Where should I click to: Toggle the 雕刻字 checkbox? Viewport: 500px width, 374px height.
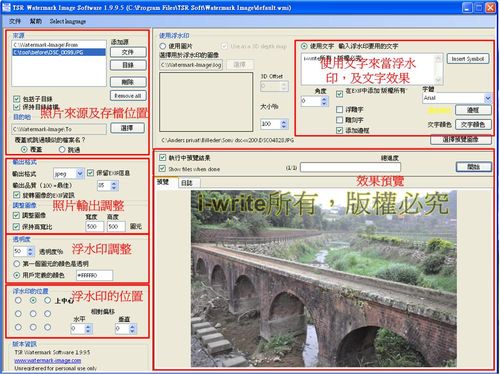[x=339, y=120]
